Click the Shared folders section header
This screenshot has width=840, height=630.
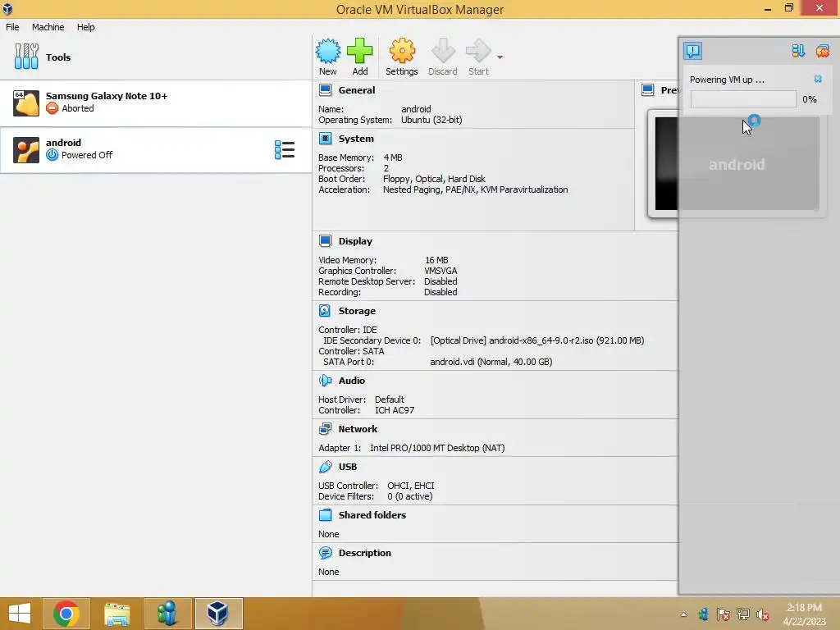[372, 515]
